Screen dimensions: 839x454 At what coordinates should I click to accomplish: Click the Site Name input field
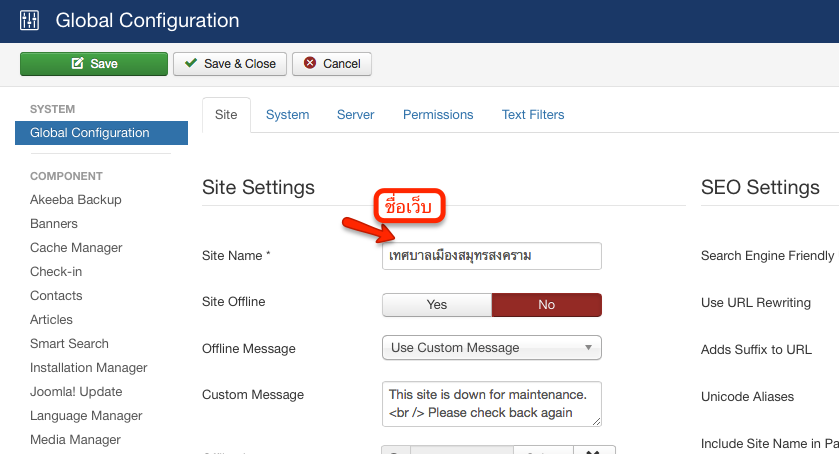(492, 256)
